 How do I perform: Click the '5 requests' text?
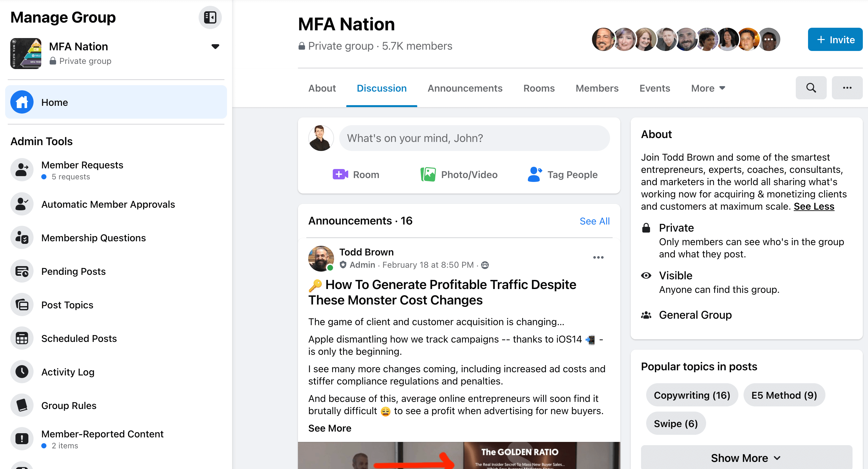(70, 177)
